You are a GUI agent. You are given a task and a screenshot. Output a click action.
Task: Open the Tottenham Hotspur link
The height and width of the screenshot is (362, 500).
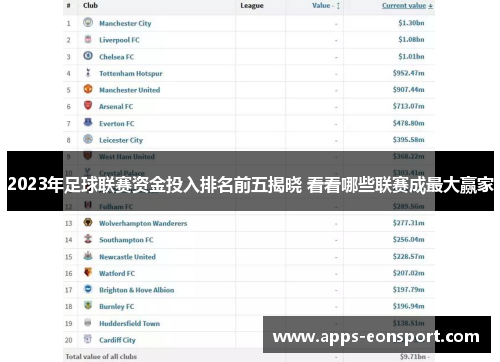(131, 73)
